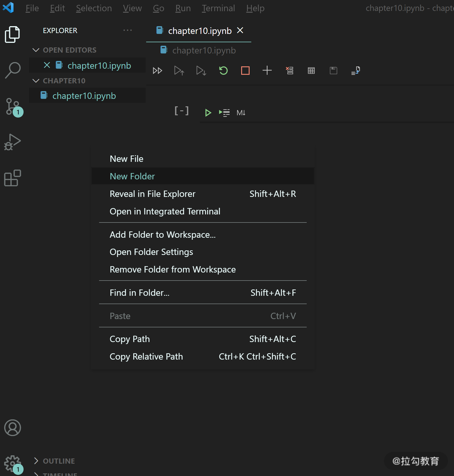
Task: Switch to the chapter10.ipynb editor tab
Action: click(198, 30)
